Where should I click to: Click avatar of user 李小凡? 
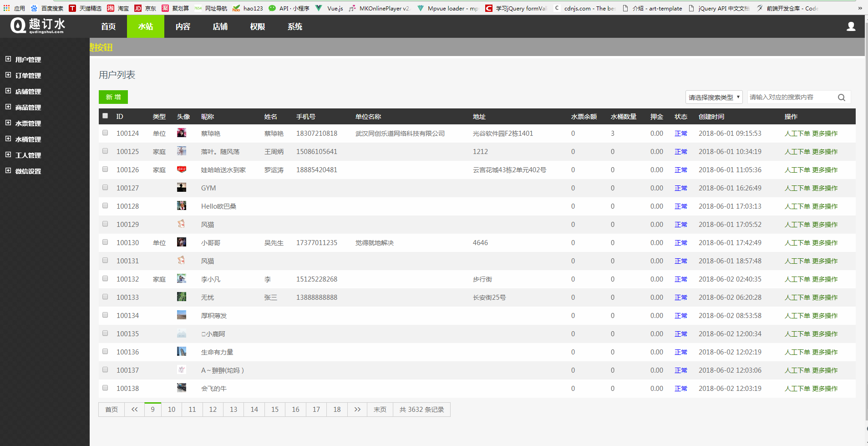pos(181,279)
